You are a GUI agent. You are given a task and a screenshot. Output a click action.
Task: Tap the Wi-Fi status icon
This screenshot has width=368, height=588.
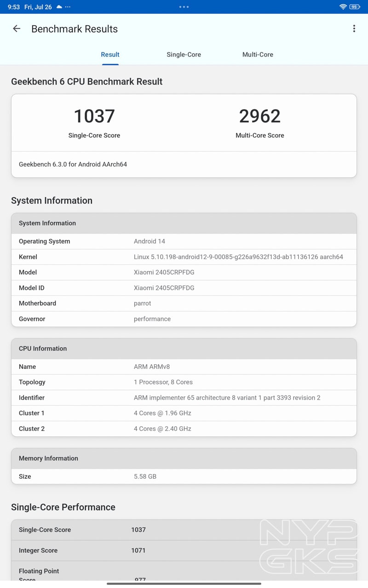coord(343,7)
